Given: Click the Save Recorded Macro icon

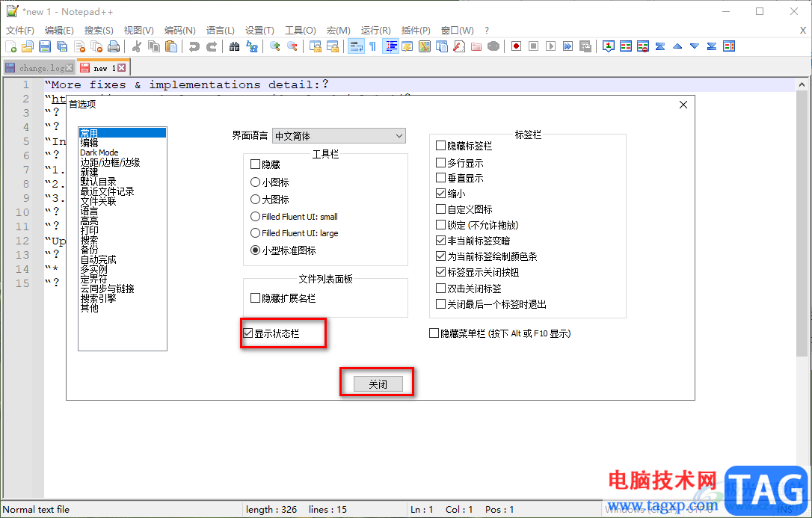Looking at the screenshot, I should (585, 46).
